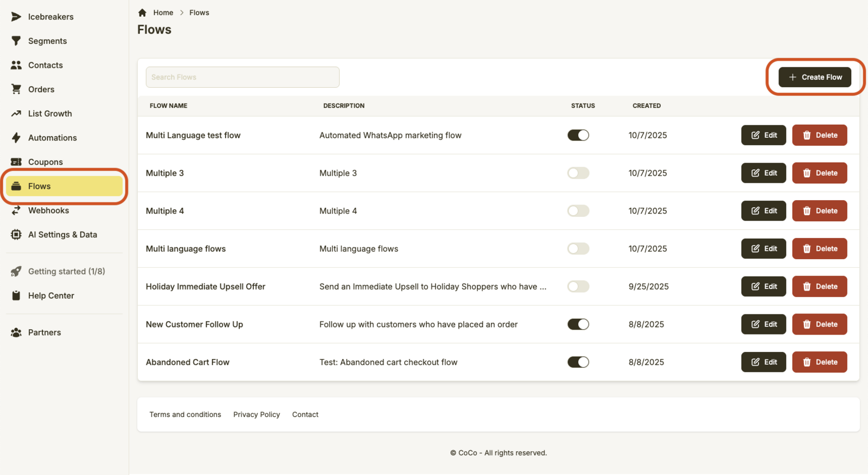Click the Coupons ticket icon
This screenshot has width=868, height=475.
16,162
